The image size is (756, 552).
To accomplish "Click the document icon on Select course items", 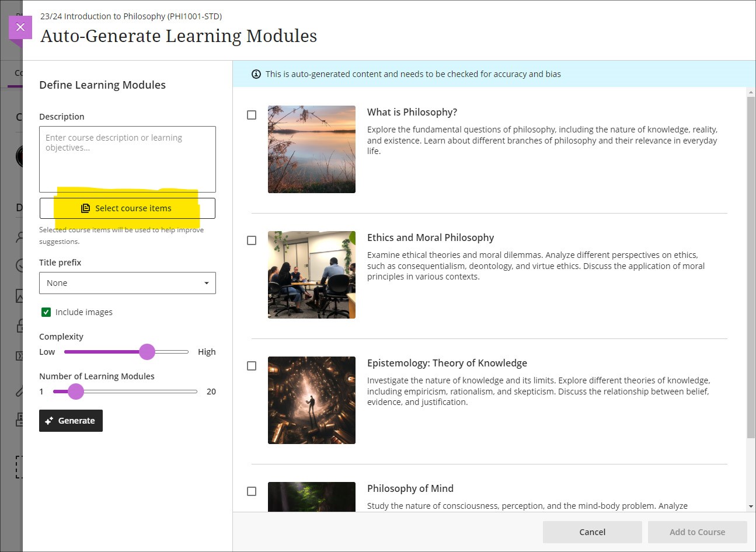I will pyautogui.click(x=86, y=208).
